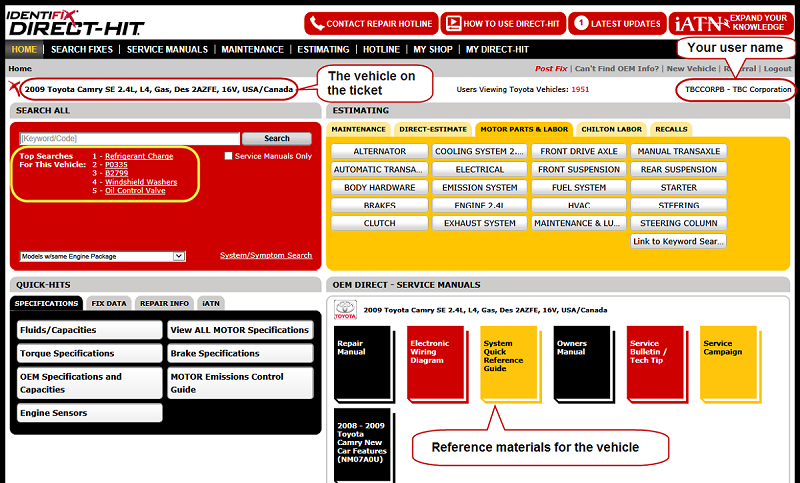Click the System/Symptom Search link

pyautogui.click(x=266, y=255)
